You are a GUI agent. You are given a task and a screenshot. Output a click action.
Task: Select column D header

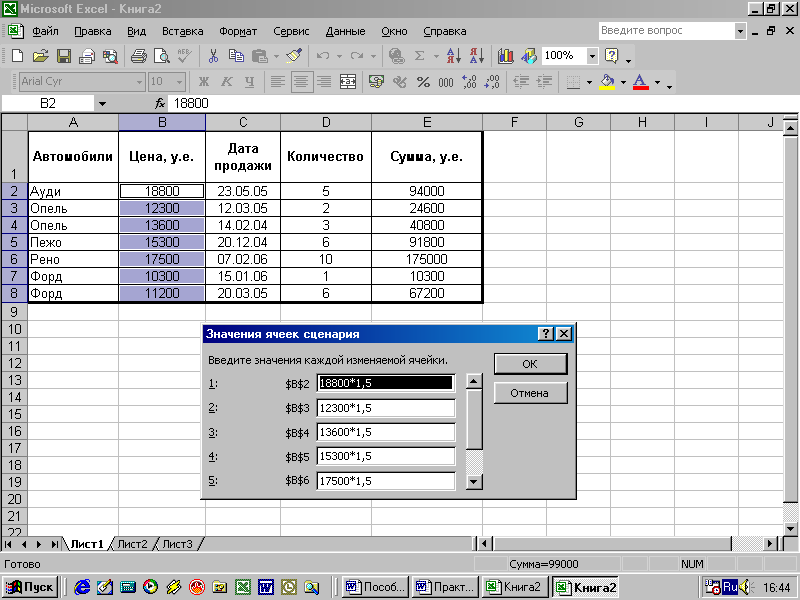pyautogui.click(x=326, y=122)
